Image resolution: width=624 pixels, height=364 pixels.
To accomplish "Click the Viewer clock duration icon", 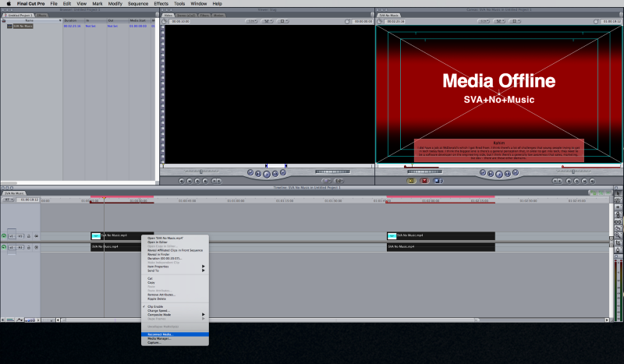I will (165, 22).
